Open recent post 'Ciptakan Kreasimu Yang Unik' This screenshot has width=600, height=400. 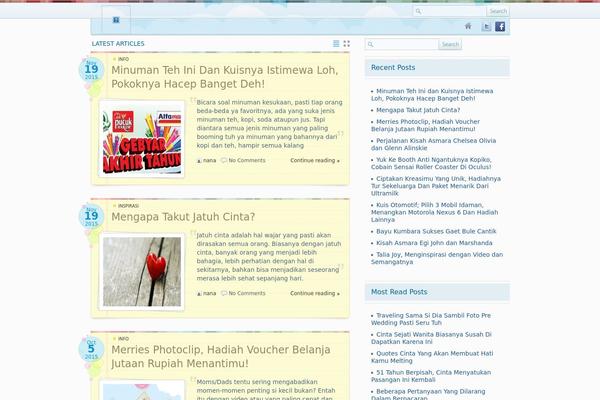click(436, 186)
